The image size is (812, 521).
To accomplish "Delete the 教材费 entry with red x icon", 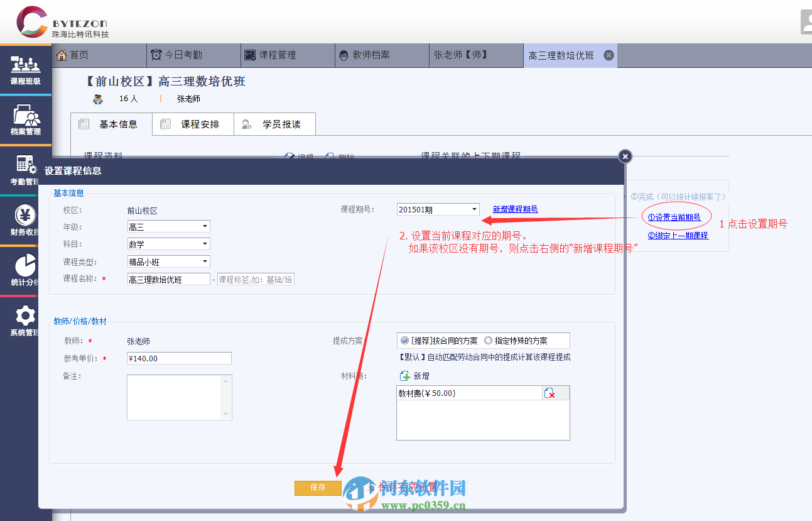I will 549,393.
